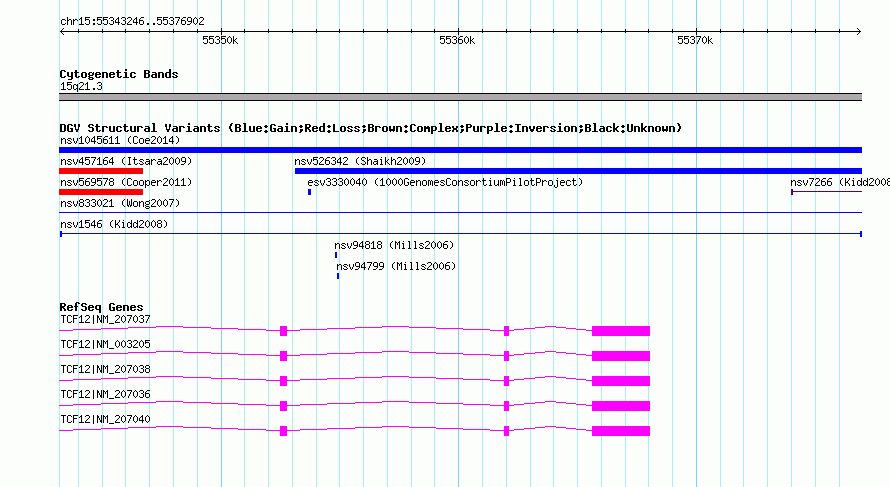
Task: Click first small exon of TCF12|NM_207036
Action: [283, 406]
